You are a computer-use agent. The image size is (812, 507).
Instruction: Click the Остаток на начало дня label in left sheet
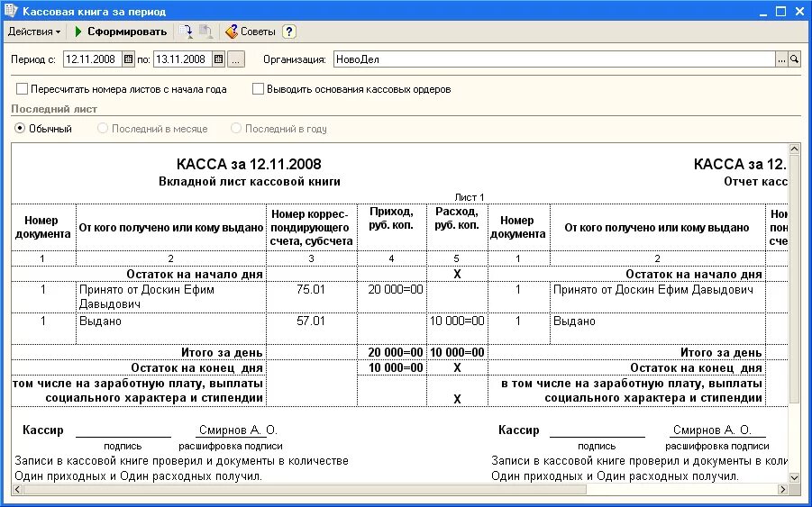pyautogui.click(x=195, y=274)
